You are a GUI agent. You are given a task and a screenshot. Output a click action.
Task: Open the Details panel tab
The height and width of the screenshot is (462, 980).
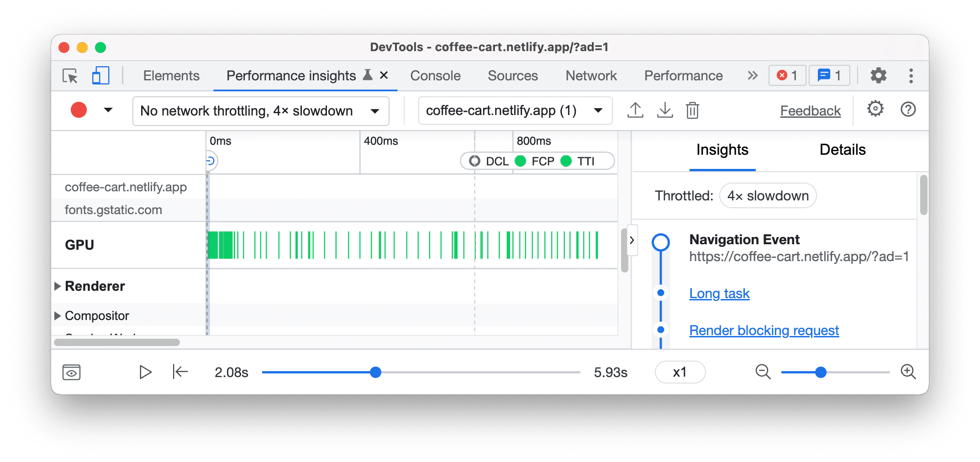pos(842,150)
